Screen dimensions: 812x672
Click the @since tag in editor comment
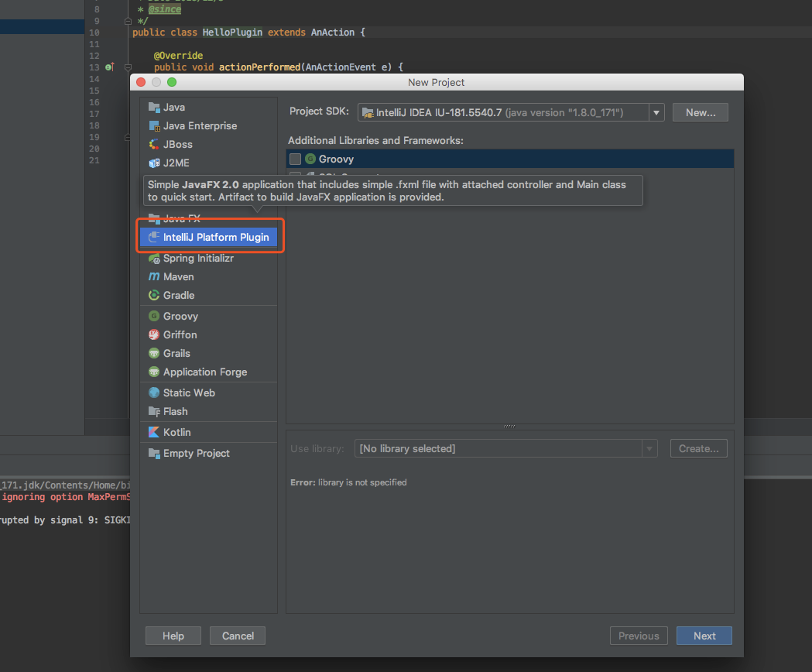(x=165, y=9)
